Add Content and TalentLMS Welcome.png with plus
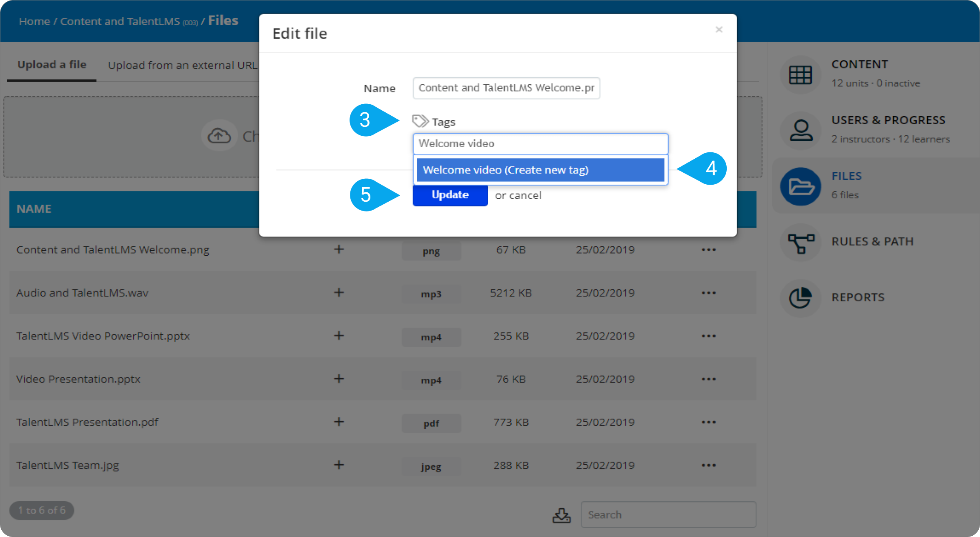This screenshot has height=537, width=980. point(339,249)
